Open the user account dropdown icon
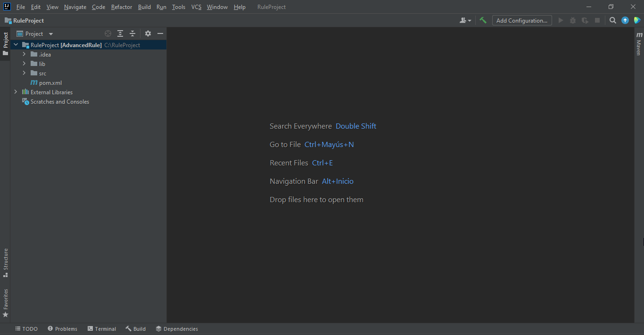This screenshot has width=644, height=335. (x=465, y=20)
